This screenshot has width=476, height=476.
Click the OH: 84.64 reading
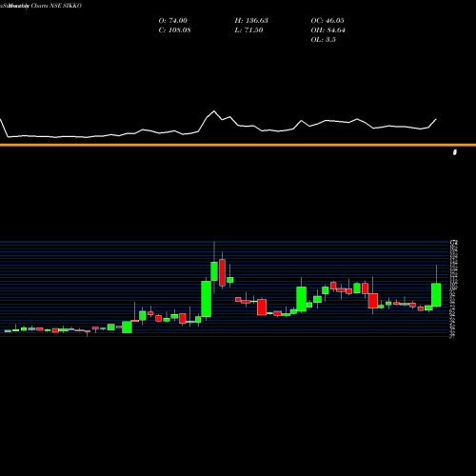click(328, 30)
